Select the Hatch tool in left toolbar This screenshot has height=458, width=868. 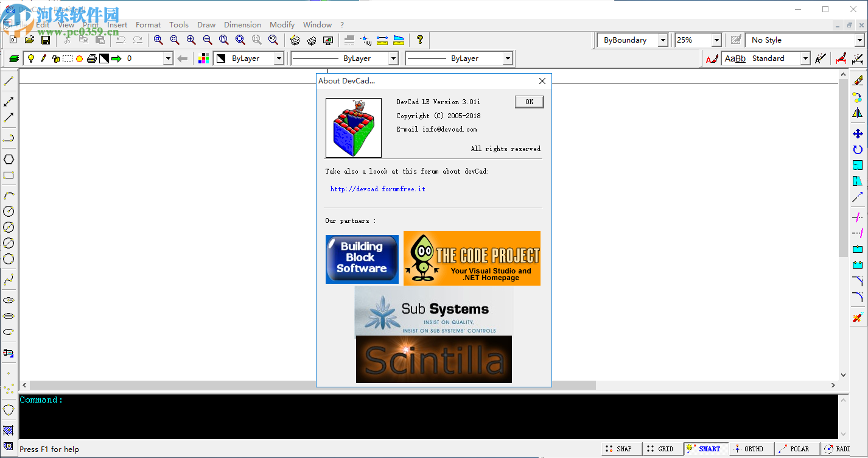(9, 431)
